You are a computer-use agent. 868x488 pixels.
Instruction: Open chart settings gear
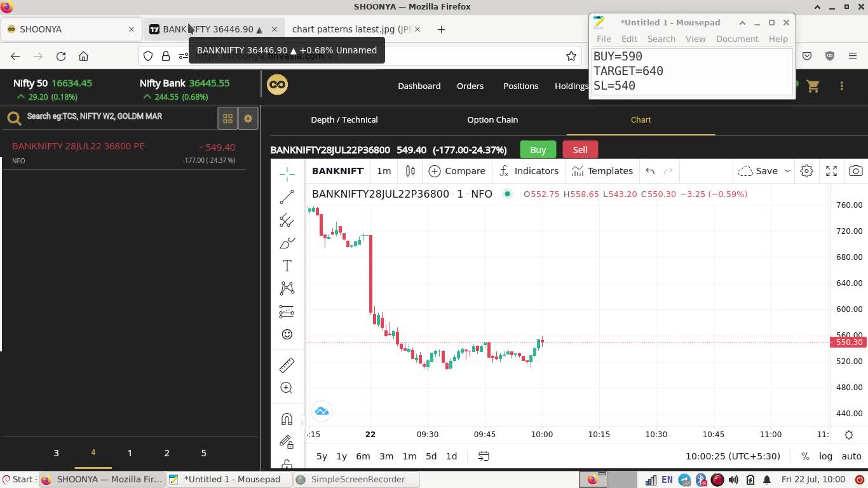point(806,171)
